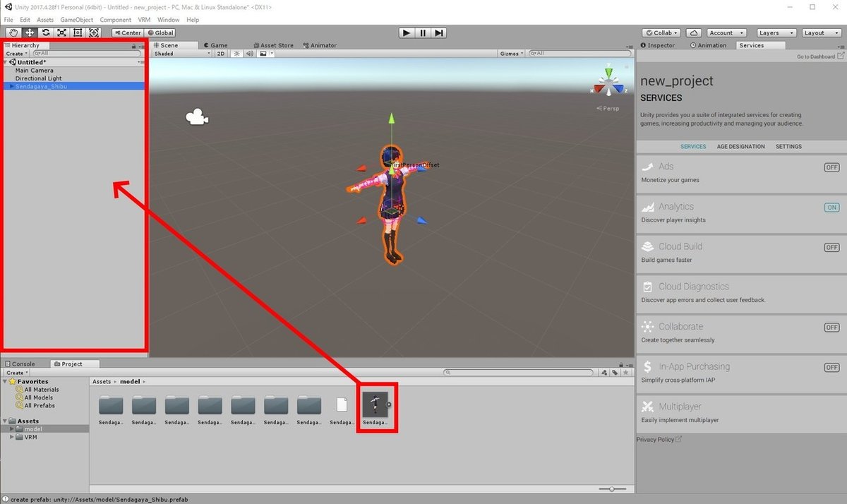Viewport: 847px width, 504px height.
Task: Toggle Ads service switch
Action: [831, 167]
